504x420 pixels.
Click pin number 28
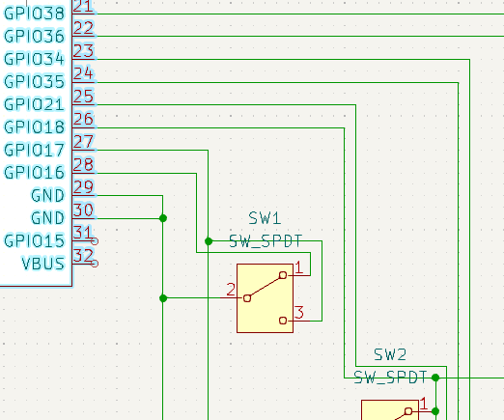tap(83, 165)
